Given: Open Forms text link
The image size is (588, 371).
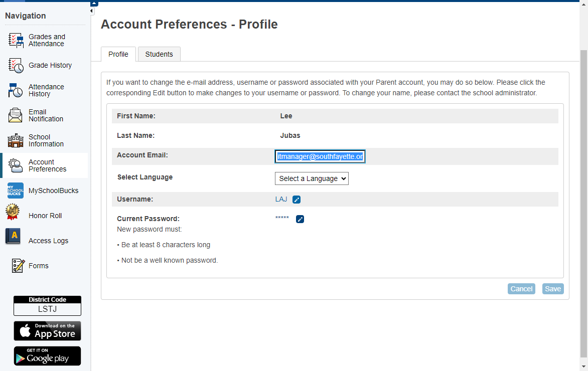Looking at the screenshot, I should coord(39,266).
